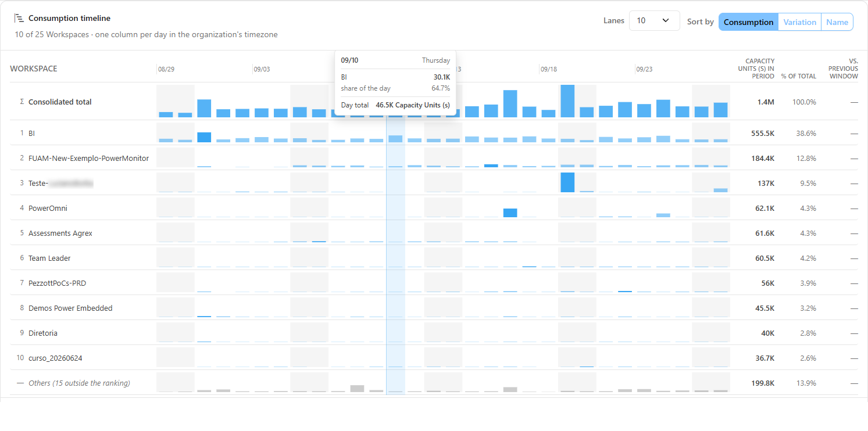Click the tallest bar in the Teste row
Viewport: 868px width, 431px height.
coord(567,182)
